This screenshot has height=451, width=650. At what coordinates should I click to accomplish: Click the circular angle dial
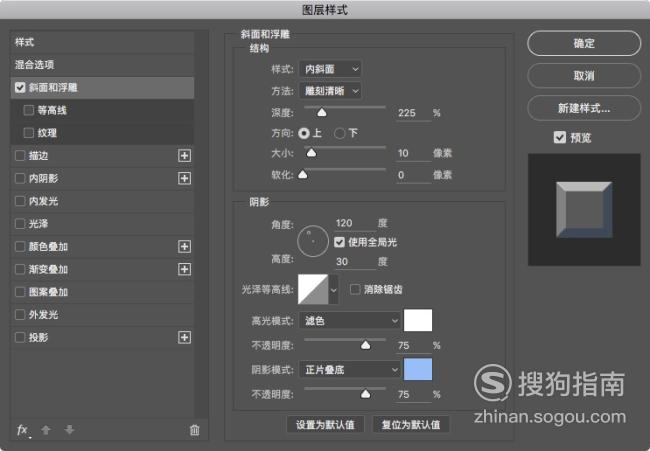click(x=313, y=241)
